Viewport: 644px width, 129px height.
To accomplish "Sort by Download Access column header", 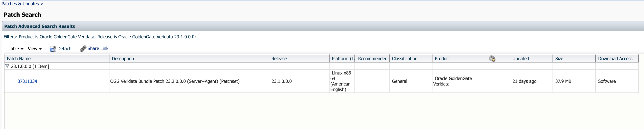I will pos(615,59).
